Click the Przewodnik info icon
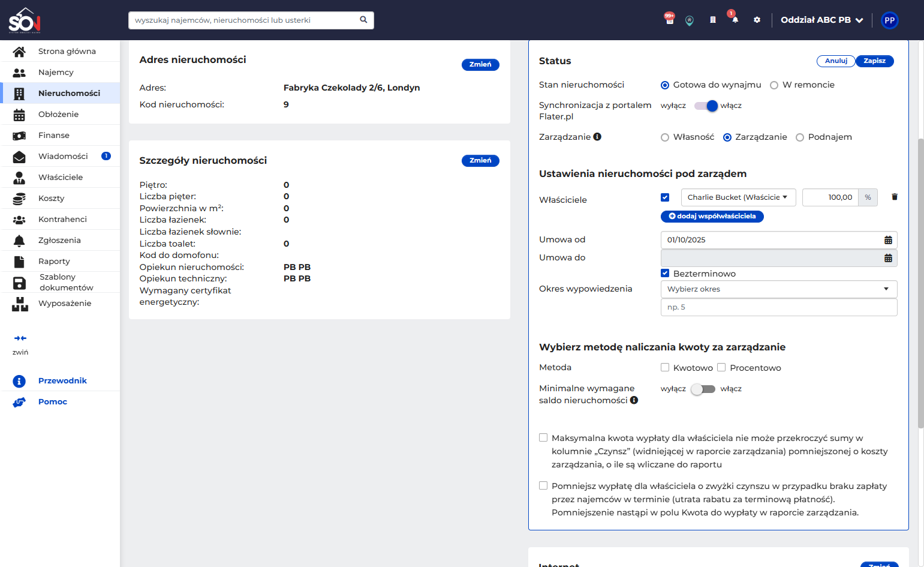Image resolution: width=924 pixels, height=567 pixels. point(19,381)
